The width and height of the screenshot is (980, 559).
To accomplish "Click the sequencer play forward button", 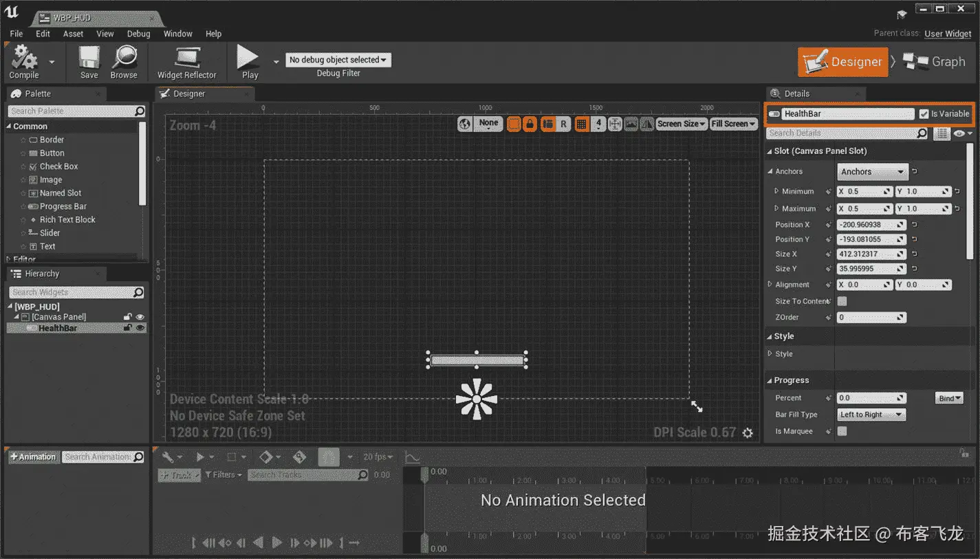I will click(x=277, y=543).
